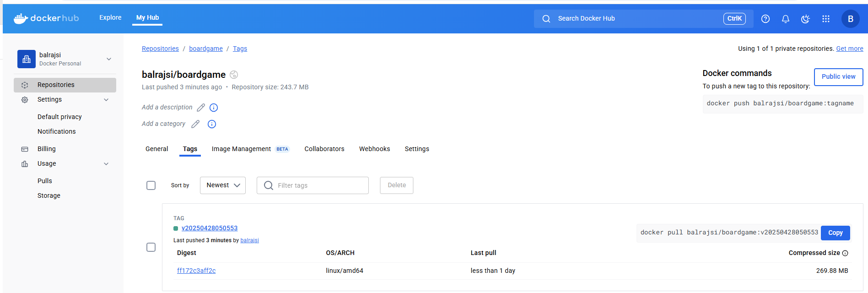This screenshot has height=293, width=868.
Task: Open Tags breadcrumb link
Action: (240, 49)
